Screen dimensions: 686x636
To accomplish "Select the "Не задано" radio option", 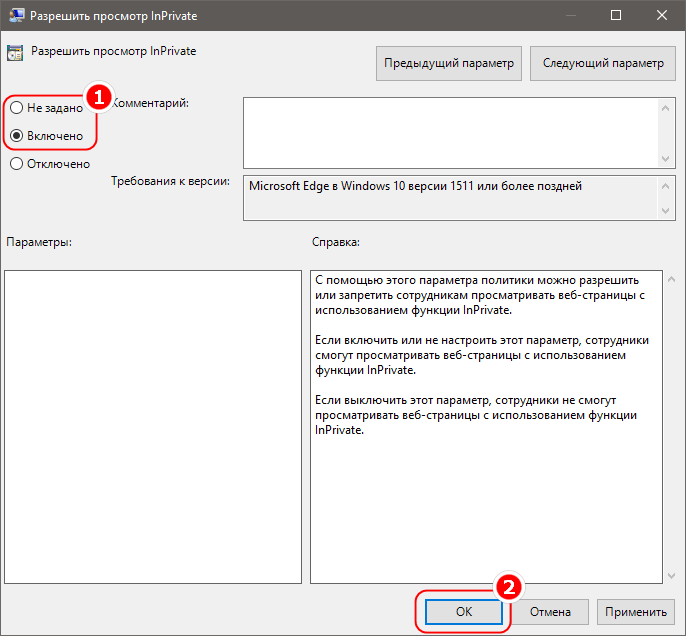I will tap(46, 108).
